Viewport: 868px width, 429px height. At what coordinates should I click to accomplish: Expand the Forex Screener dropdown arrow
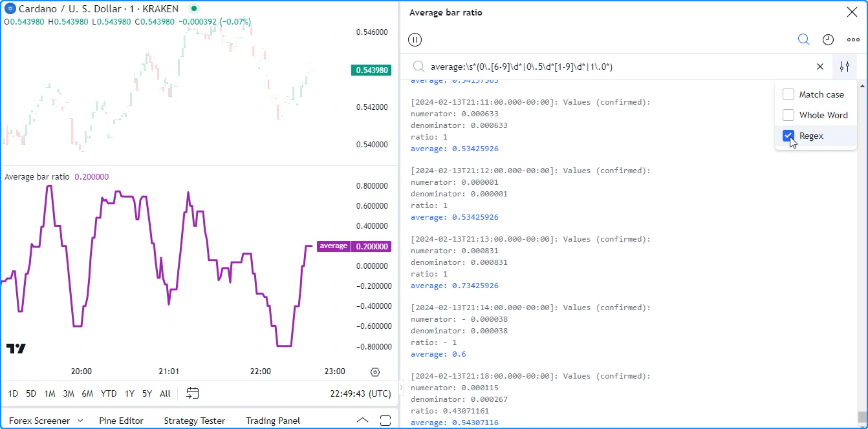point(80,421)
